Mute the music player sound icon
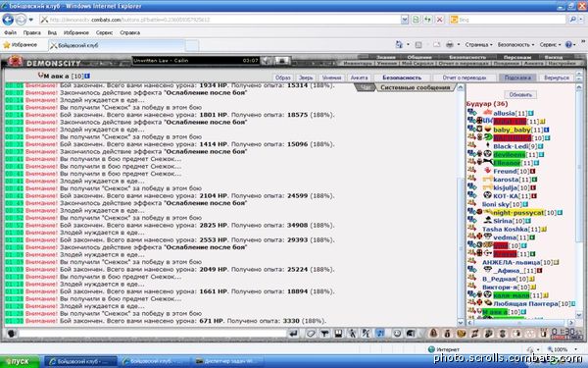The width and height of the screenshot is (588, 368). point(266,61)
